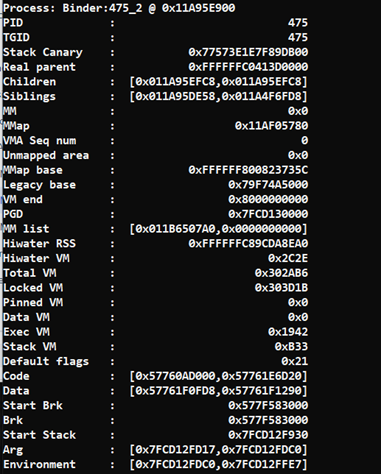381x474 pixels.
Task: Click the Process Binder:475_2 header line
Action: click(x=119, y=8)
